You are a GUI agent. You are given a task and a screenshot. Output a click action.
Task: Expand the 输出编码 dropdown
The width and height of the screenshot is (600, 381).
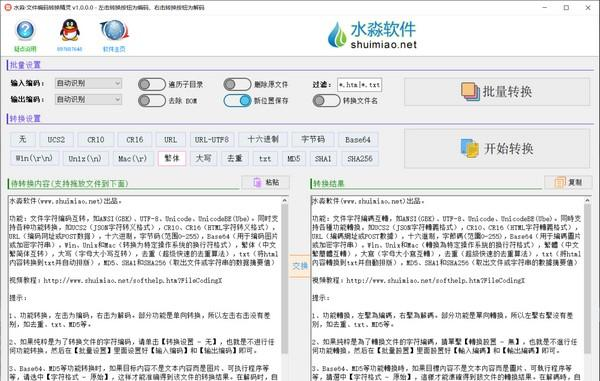tap(88, 99)
